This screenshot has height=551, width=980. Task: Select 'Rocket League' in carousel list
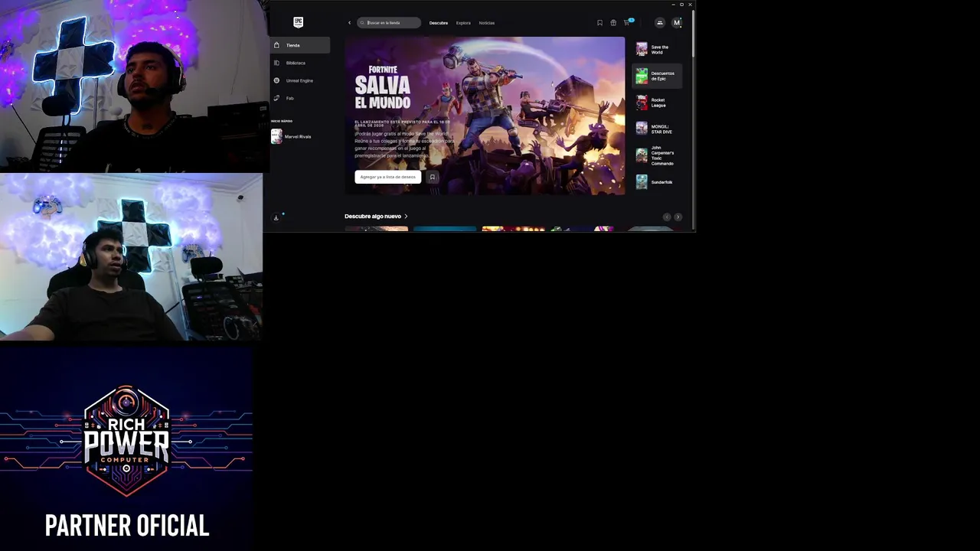pyautogui.click(x=657, y=103)
